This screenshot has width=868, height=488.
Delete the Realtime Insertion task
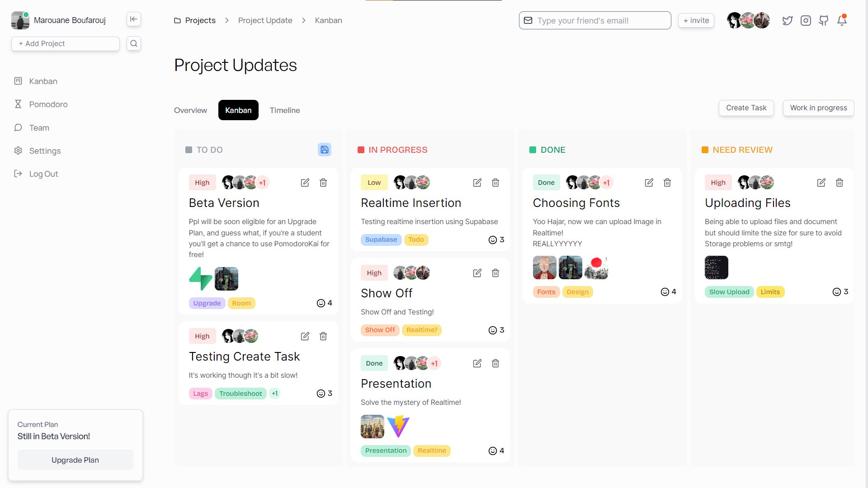[495, 183]
